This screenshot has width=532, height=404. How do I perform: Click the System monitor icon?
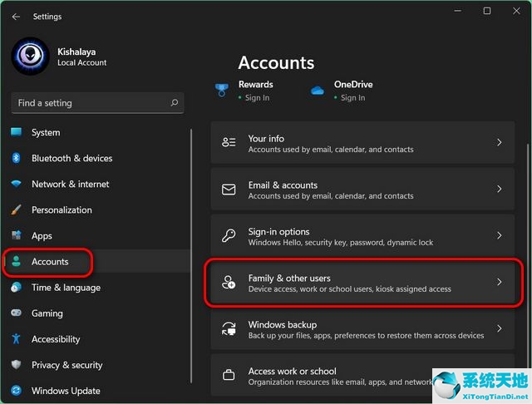17,131
